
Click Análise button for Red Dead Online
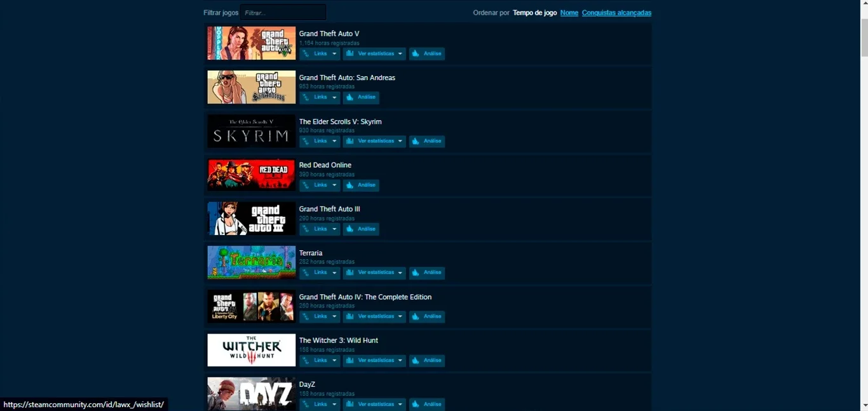pos(361,185)
